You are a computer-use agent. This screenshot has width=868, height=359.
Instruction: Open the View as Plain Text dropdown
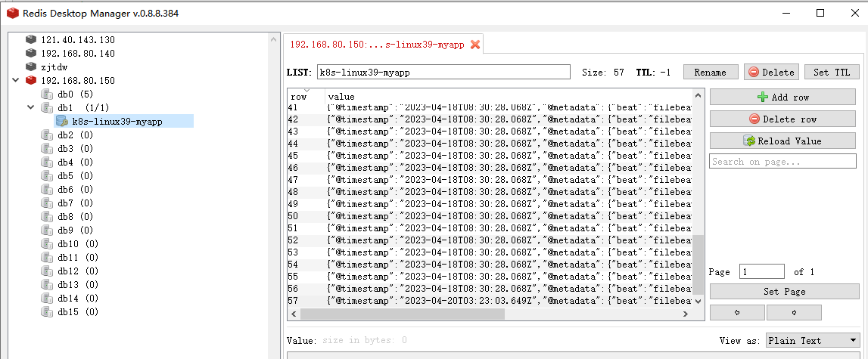click(812, 340)
